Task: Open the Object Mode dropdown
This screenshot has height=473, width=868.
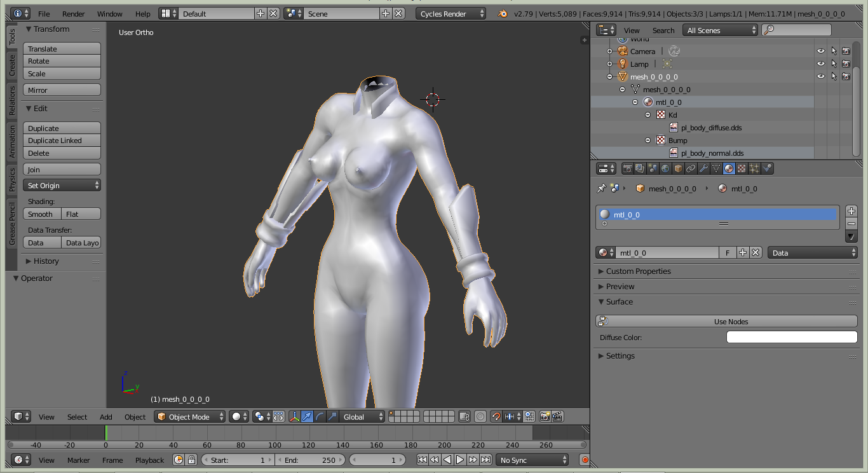Action: (x=190, y=416)
